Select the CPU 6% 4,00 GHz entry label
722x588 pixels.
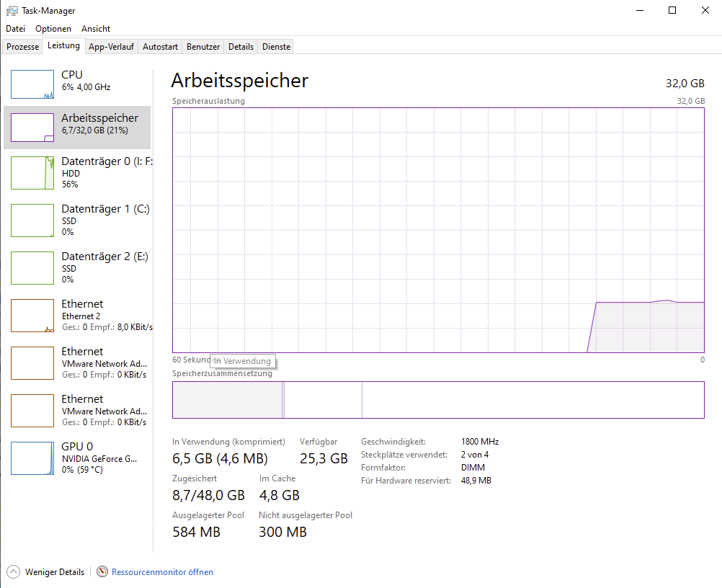86,81
